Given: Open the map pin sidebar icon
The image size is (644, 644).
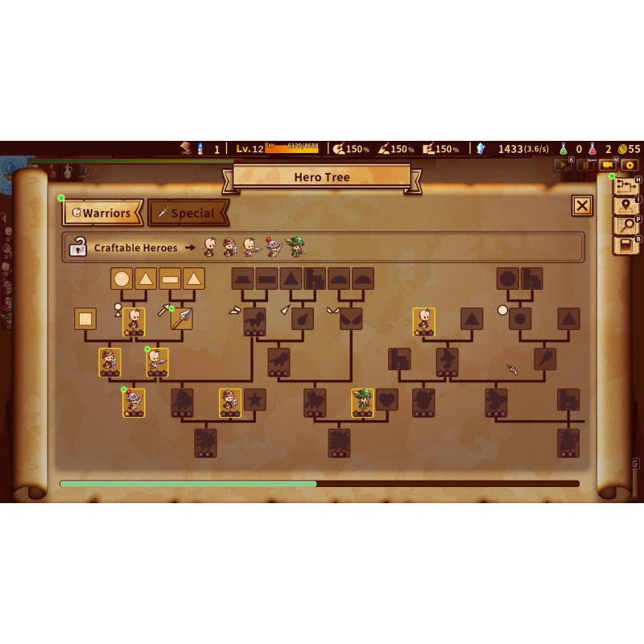Looking at the screenshot, I should click(625, 206).
